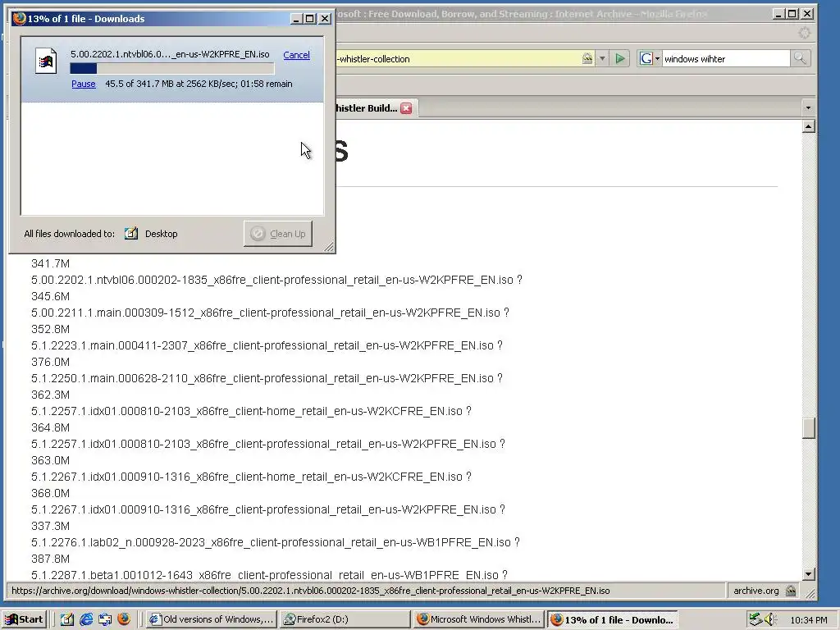Screen dimensions: 840x630
Task: Click the whistler-collection address field
Action: point(459,58)
